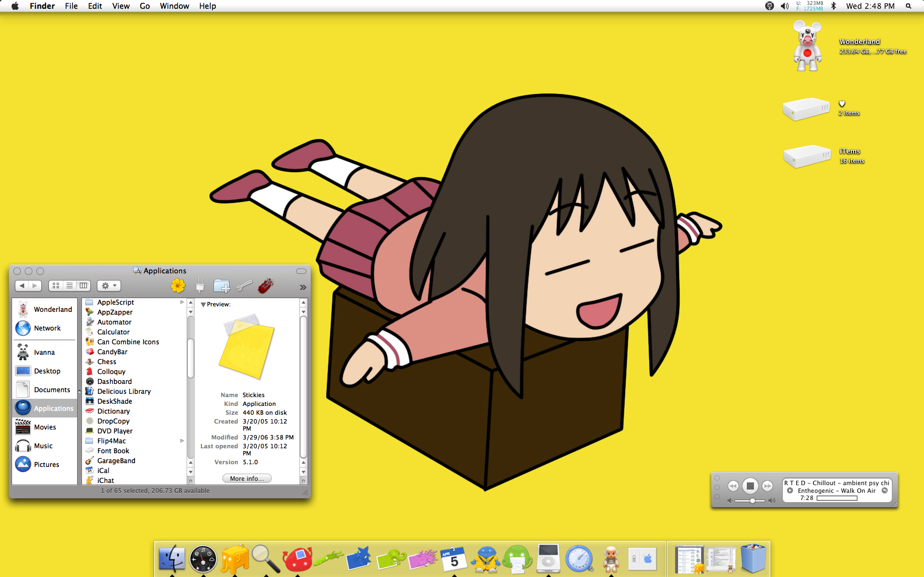924x577 pixels.
Task: Open Finder from the Dock
Action: (x=172, y=558)
